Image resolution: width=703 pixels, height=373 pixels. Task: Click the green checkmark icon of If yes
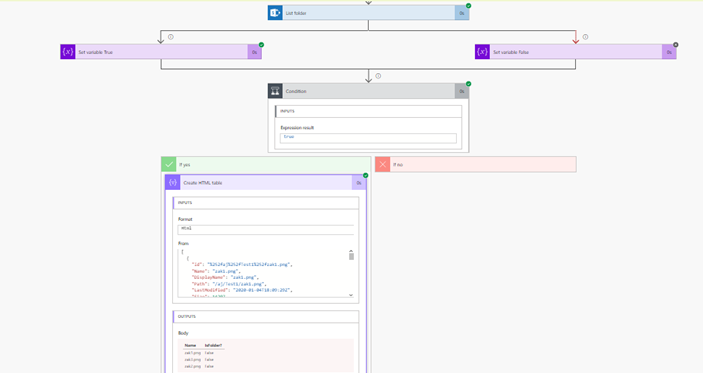click(x=169, y=165)
